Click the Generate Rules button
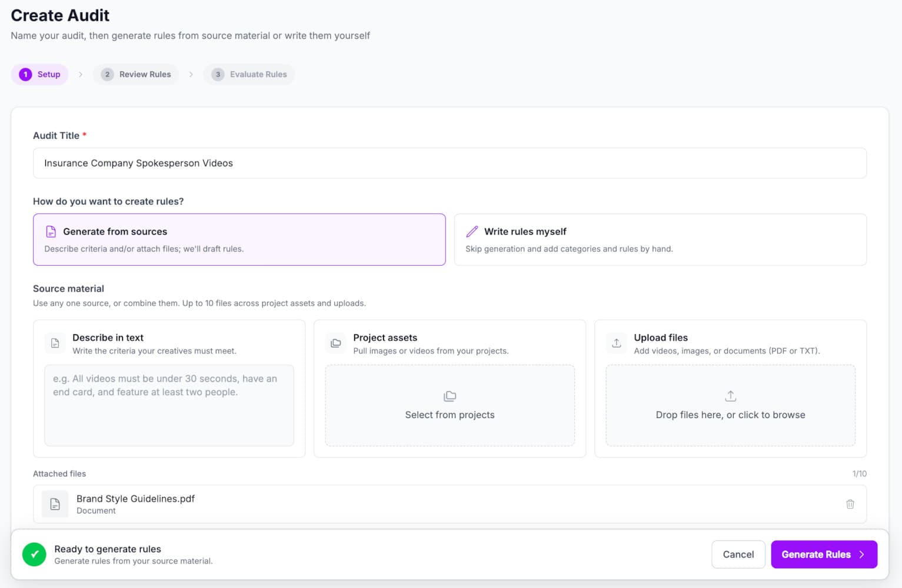This screenshot has height=588, width=902. tap(824, 554)
